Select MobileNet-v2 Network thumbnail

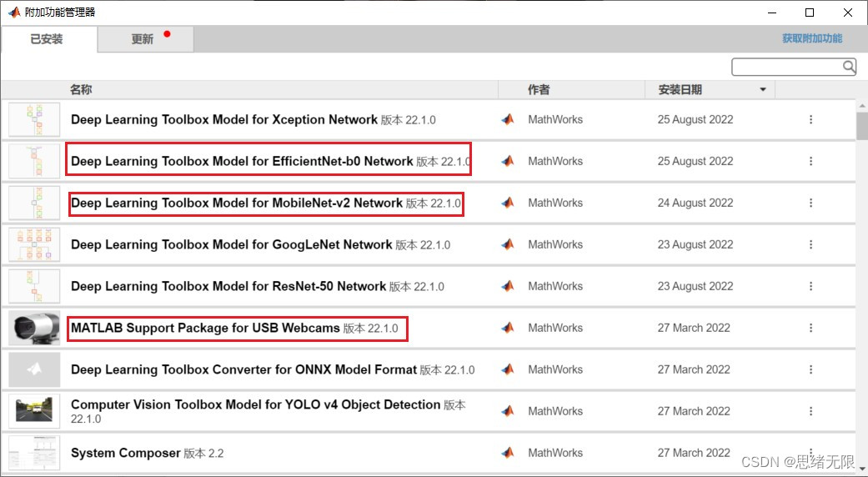tap(34, 203)
